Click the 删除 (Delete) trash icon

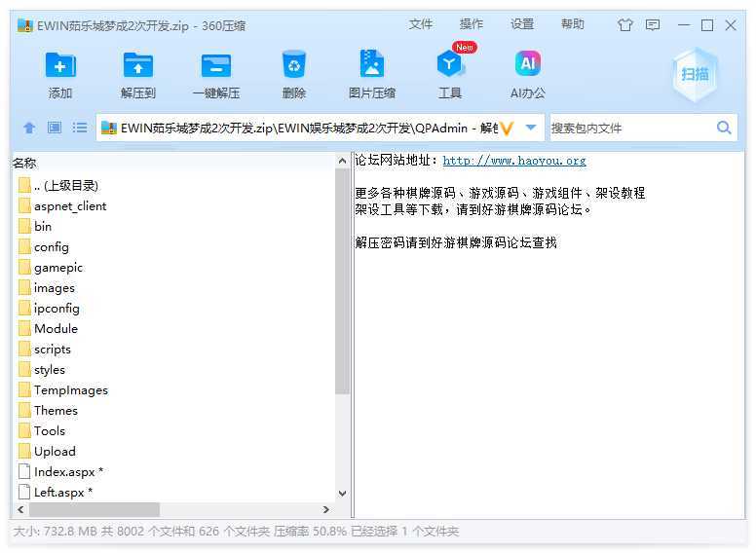pos(293,64)
